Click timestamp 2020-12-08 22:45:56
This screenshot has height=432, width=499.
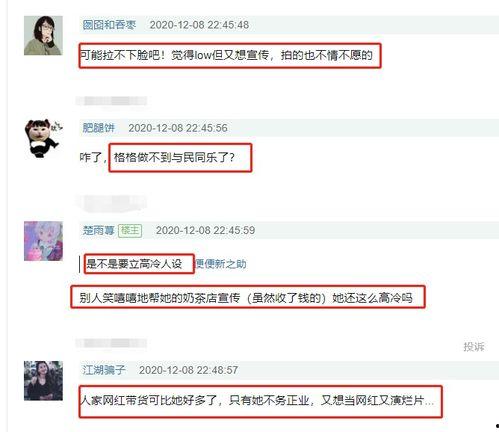pos(178,128)
